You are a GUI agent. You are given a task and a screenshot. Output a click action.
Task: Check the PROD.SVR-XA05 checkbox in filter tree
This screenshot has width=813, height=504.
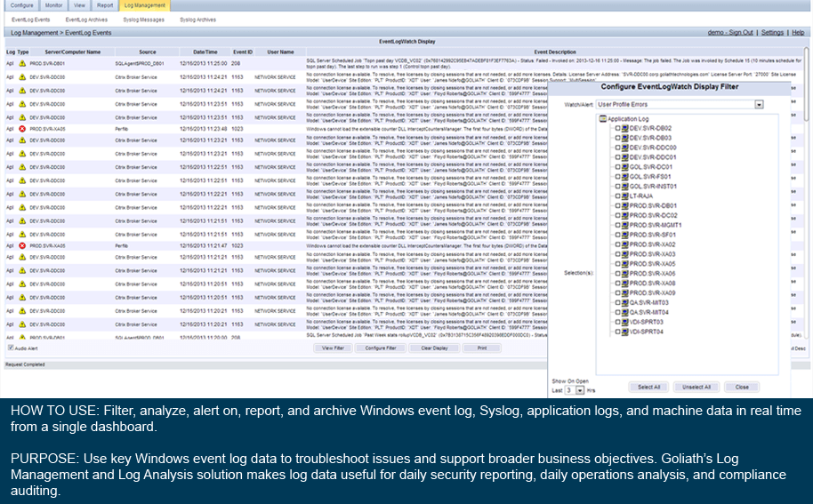click(x=617, y=264)
